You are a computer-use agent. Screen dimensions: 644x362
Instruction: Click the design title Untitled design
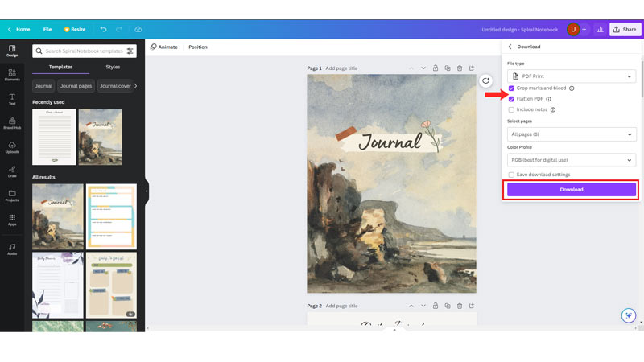[519, 30]
